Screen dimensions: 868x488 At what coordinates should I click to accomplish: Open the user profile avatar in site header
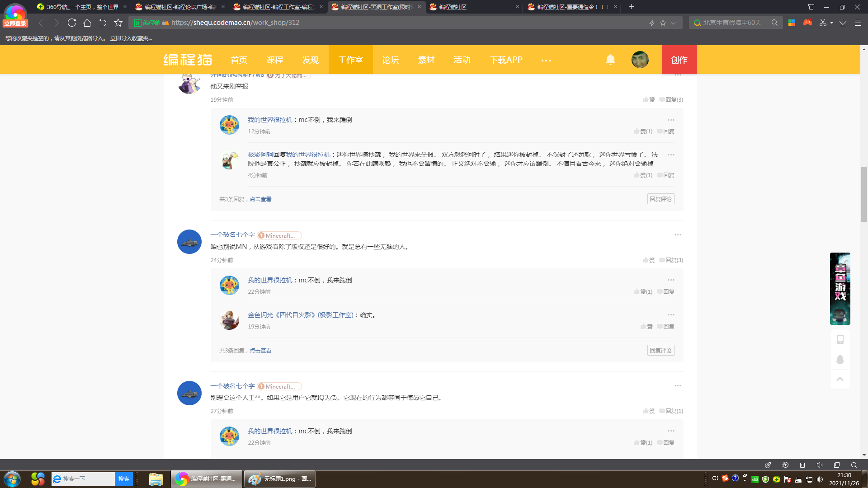(640, 60)
